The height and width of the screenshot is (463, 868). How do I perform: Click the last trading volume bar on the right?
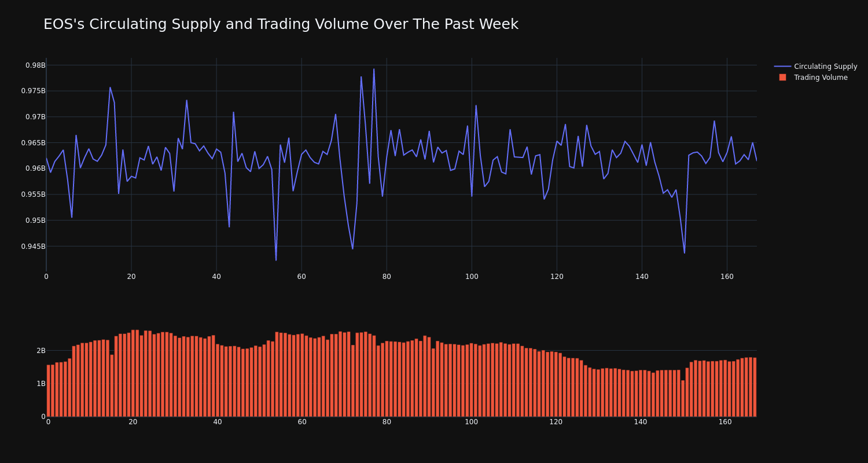click(755, 387)
